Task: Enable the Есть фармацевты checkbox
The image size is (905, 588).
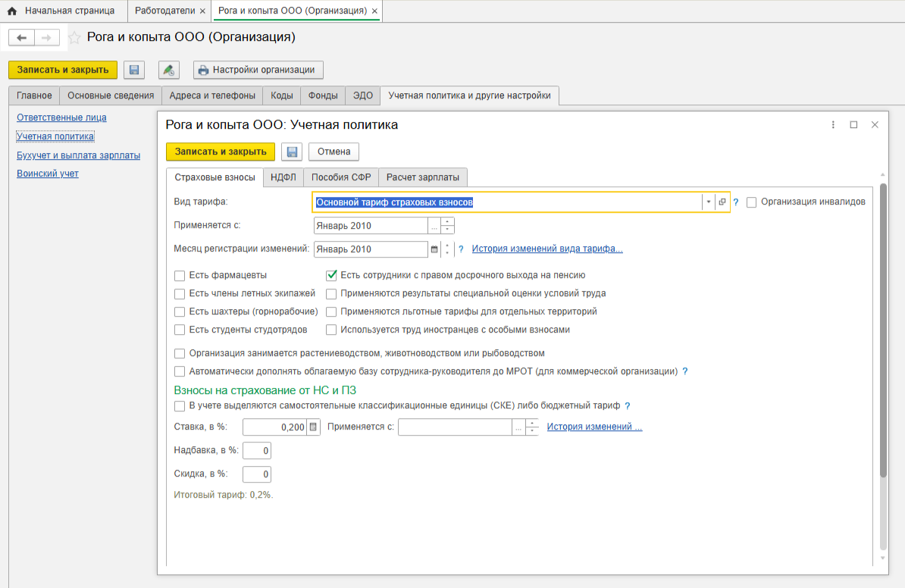Action: pyautogui.click(x=180, y=276)
